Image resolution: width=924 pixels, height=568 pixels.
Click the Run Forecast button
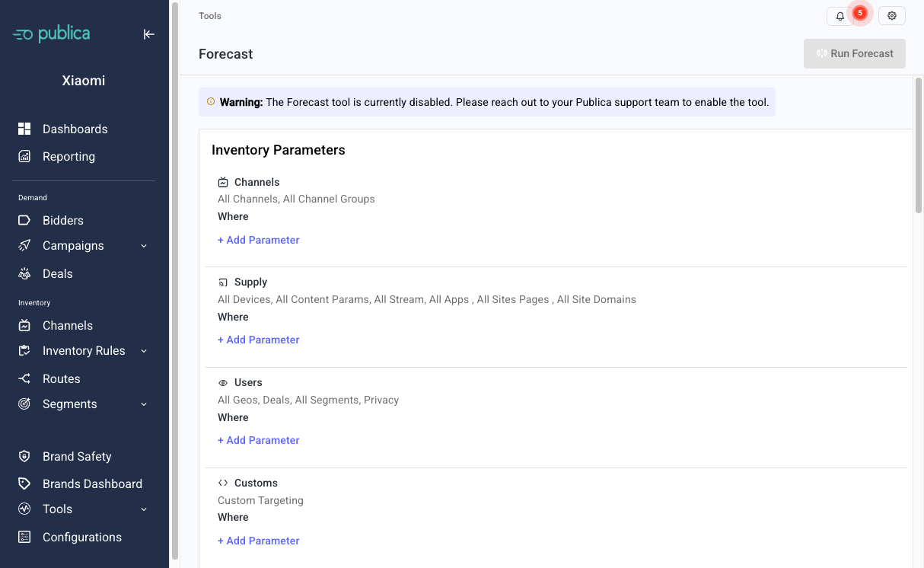point(855,54)
